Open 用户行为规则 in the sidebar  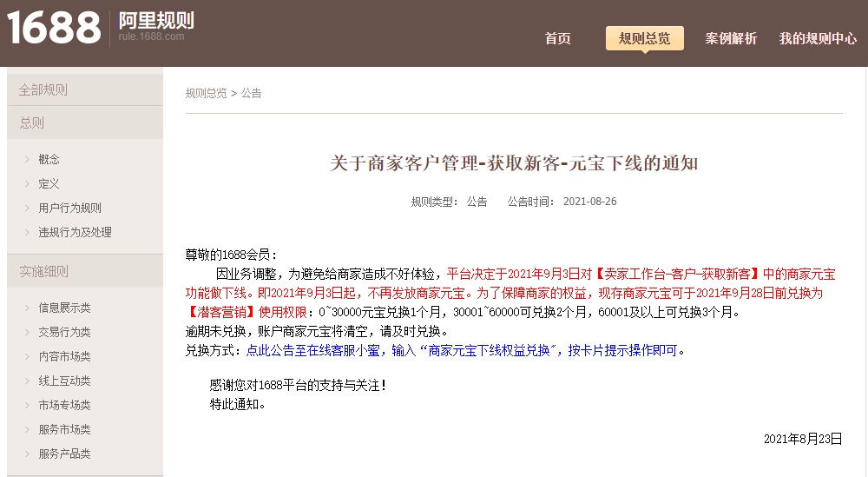tap(69, 208)
